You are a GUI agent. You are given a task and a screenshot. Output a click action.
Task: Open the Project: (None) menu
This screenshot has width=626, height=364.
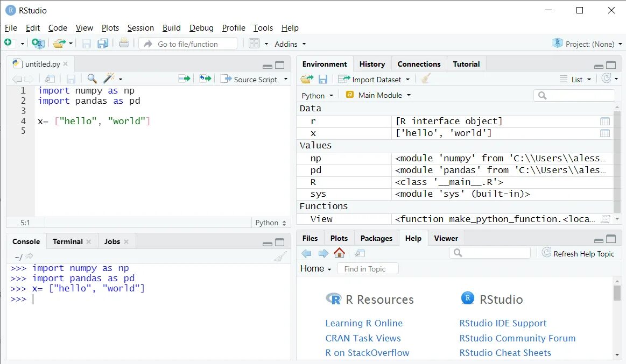(x=587, y=44)
